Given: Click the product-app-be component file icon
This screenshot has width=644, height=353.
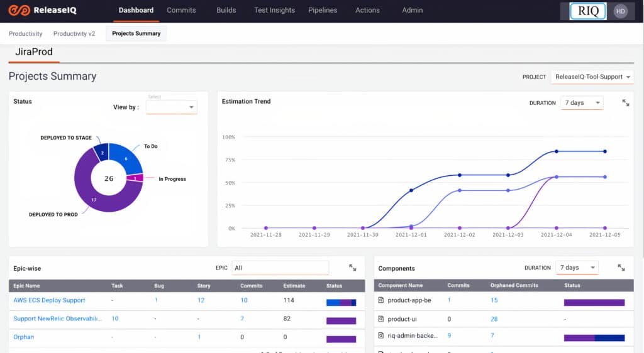Looking at the screenshot, I should coord(380,300).
